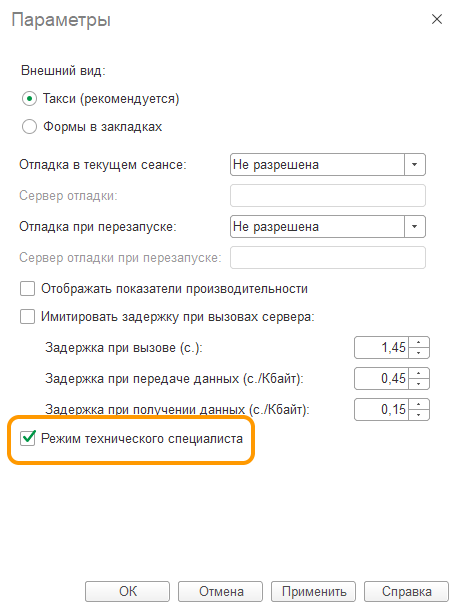Enable Отображать показатели производительности checkbox
Viewport: 456px width, 609px height.
pos(28,289)
